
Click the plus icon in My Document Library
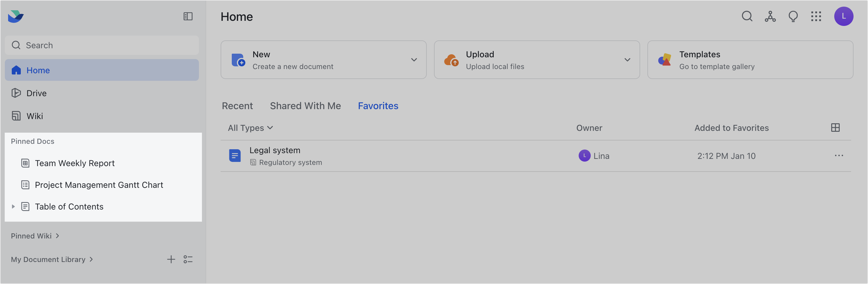171,259
